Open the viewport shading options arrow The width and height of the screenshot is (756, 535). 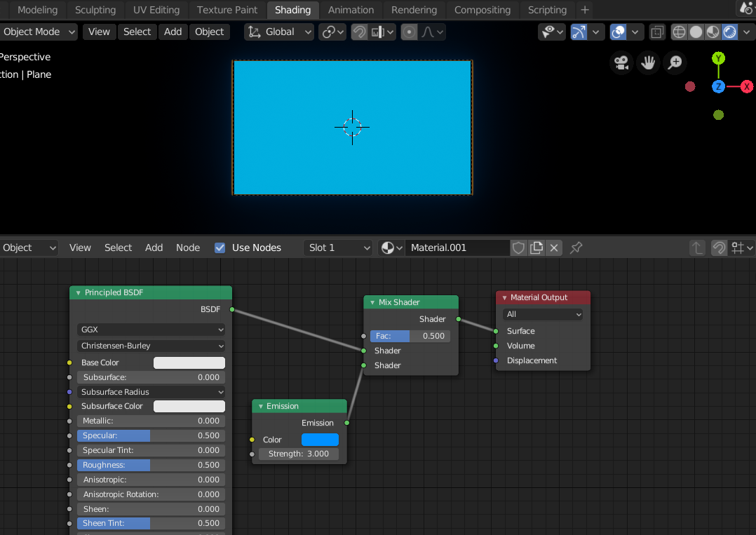pos(746,32)
